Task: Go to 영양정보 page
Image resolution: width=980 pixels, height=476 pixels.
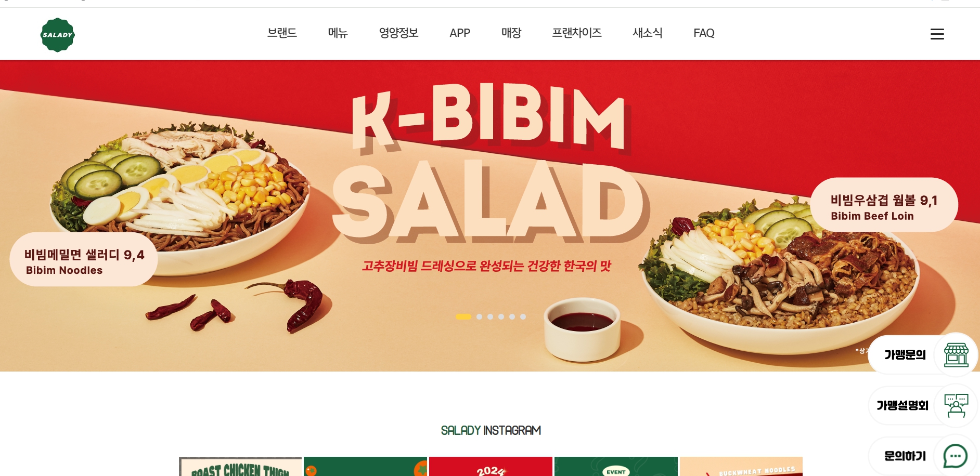Action: pyautogui.click(x=398, y=33)
